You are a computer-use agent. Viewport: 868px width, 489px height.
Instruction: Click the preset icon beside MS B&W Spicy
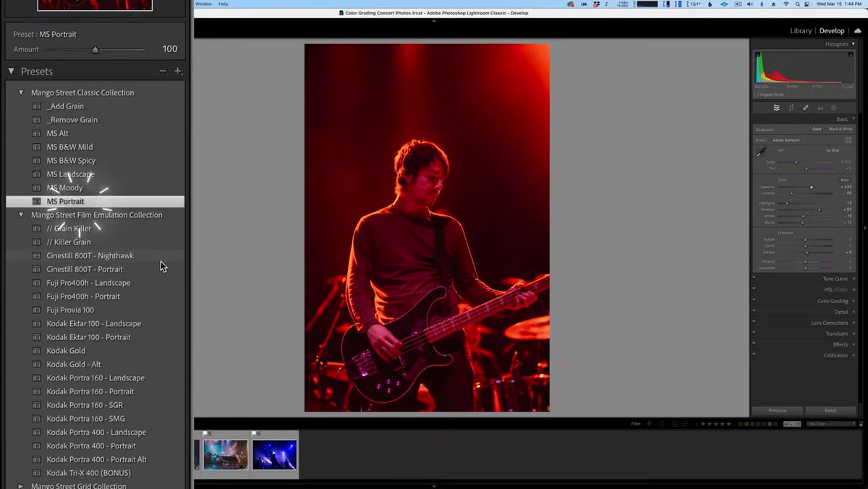[x=36, y=161]
